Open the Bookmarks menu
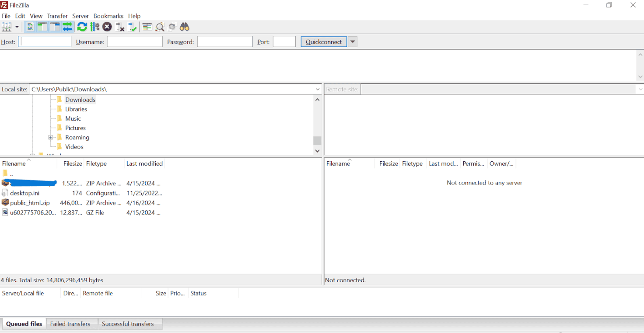 tap(108, 16)
